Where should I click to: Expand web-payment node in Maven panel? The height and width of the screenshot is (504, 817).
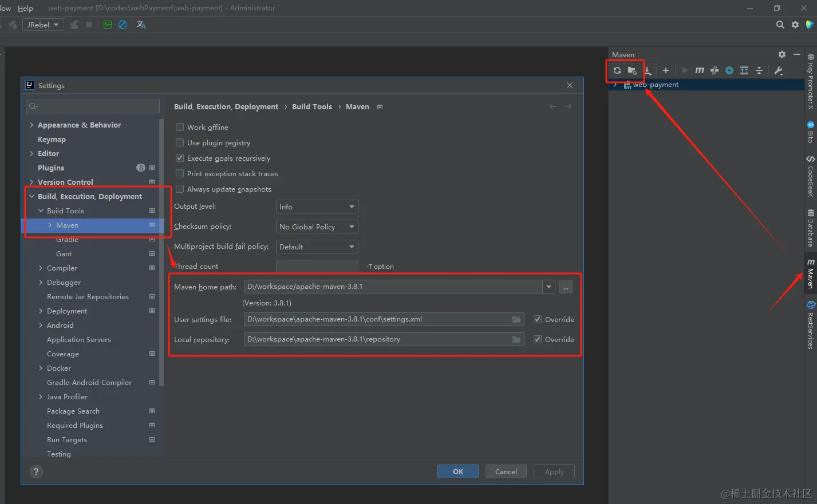pyautogui.click(x=615, y=85)
